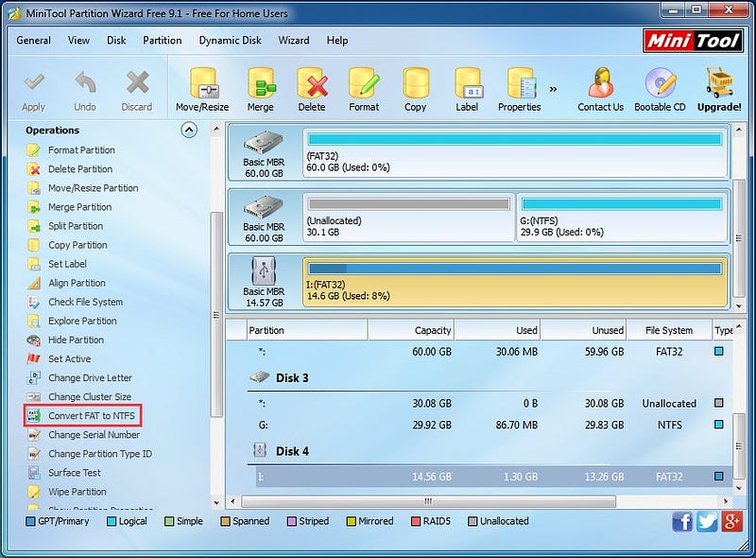The width and height of the screenshot is (756, 558).
Task: Click the G: NTFS partition block
Action: point(622,217)
